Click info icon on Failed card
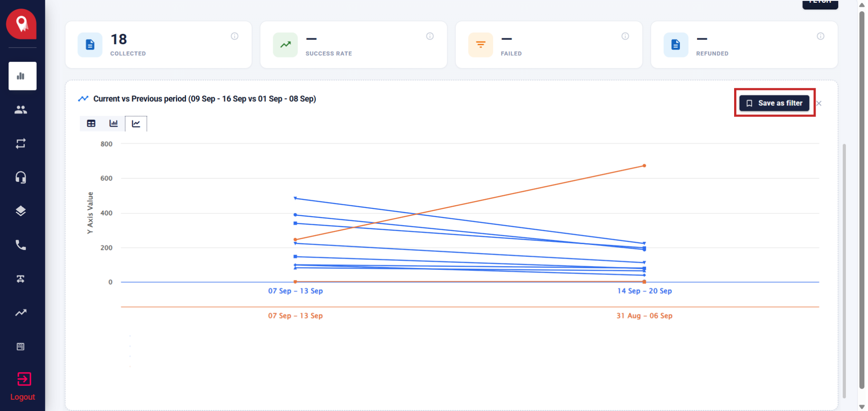 (626, 36)
